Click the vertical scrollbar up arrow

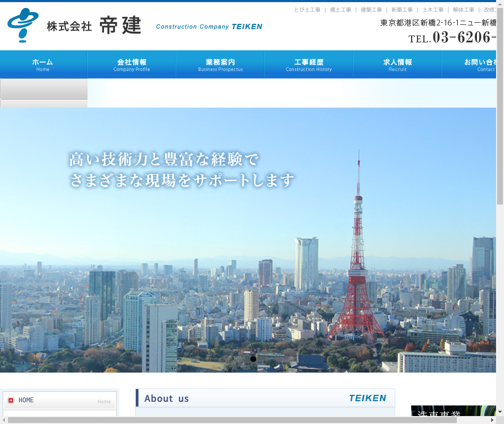coord(500,4)
